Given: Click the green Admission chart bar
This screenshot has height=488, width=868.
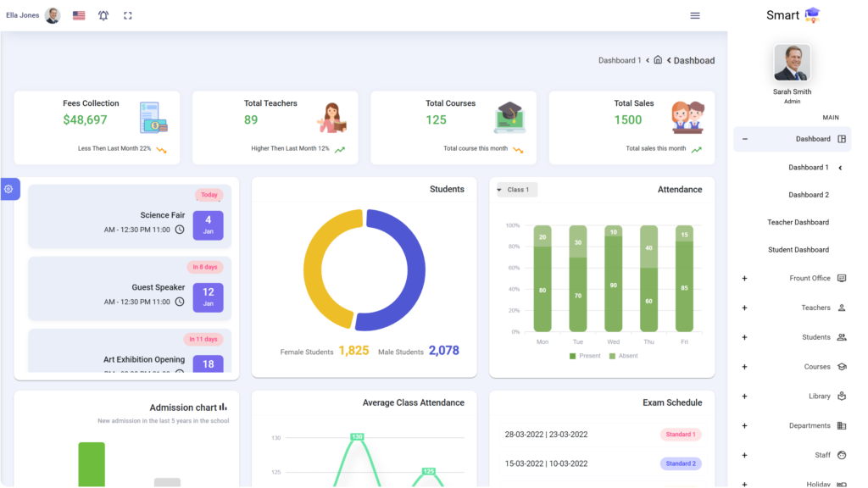Looking at the screenshot, I should pos(92,464).
